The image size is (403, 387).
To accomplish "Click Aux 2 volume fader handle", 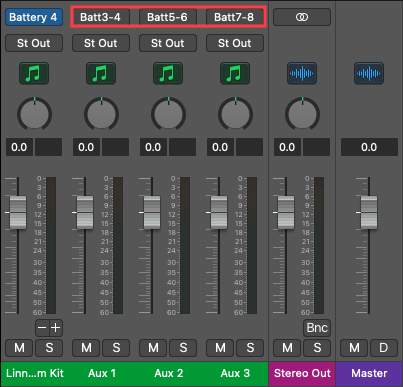I will [152, 212].
